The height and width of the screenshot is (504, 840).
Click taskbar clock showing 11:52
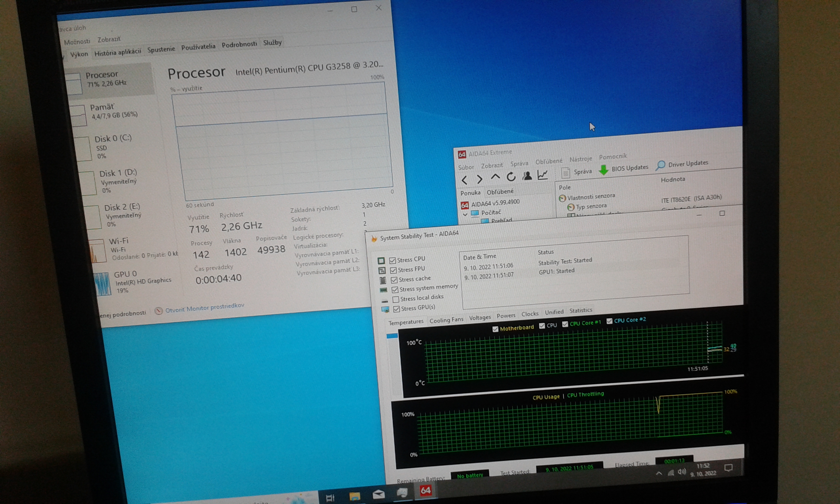tap(703, 466)
